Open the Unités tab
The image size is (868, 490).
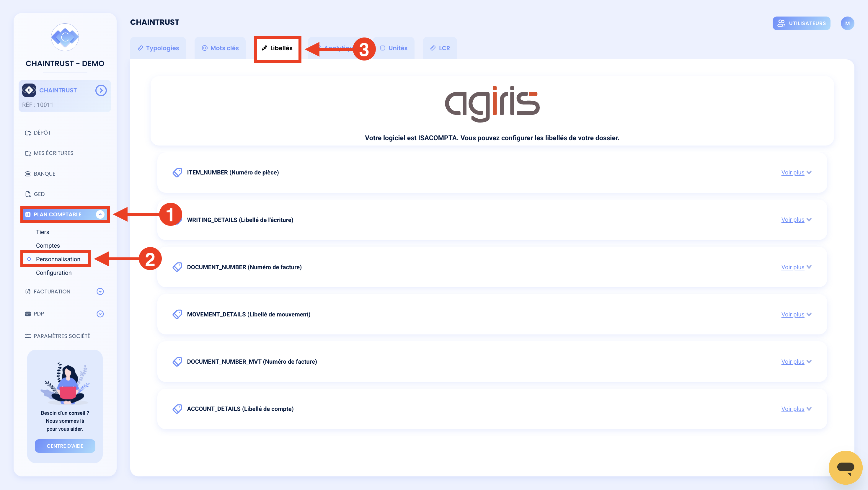click(394, 48)
